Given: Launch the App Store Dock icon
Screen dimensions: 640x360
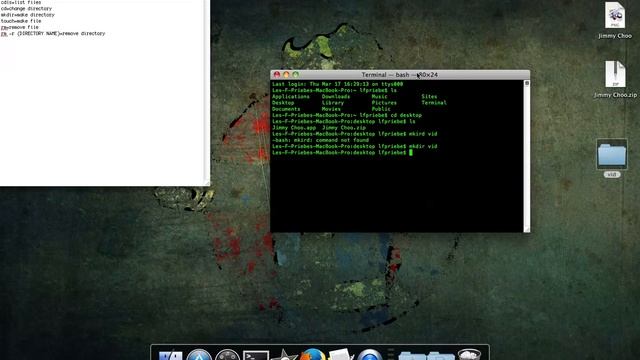Looking at the screenshot, I should [x=199, y=355].
